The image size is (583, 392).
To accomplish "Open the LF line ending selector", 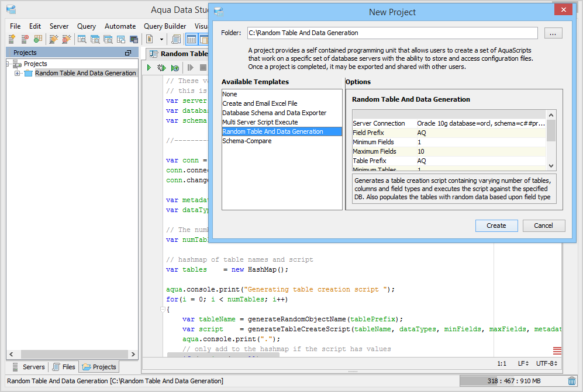I will click(523, 363).
